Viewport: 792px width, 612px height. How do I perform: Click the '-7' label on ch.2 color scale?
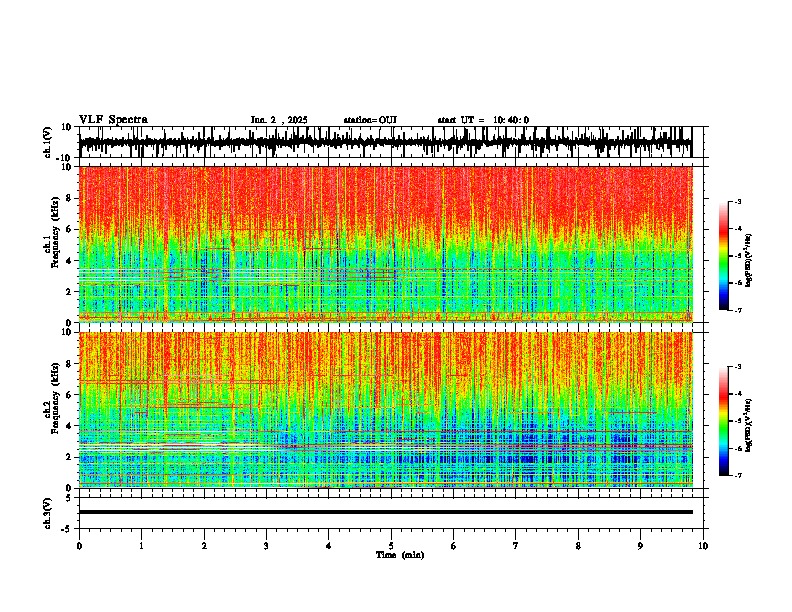click(x=738, y=476)
